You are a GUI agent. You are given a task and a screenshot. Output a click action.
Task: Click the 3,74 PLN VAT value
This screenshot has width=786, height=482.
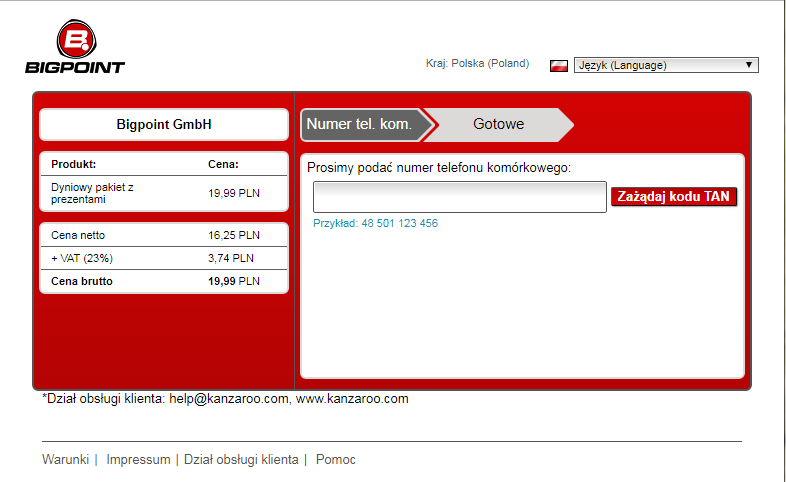231,259
